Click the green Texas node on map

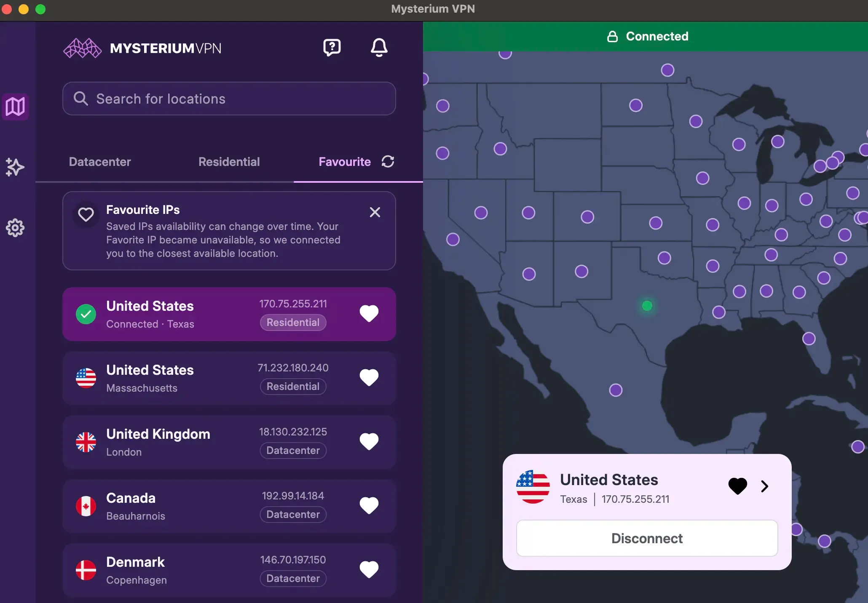click(647, 306)
